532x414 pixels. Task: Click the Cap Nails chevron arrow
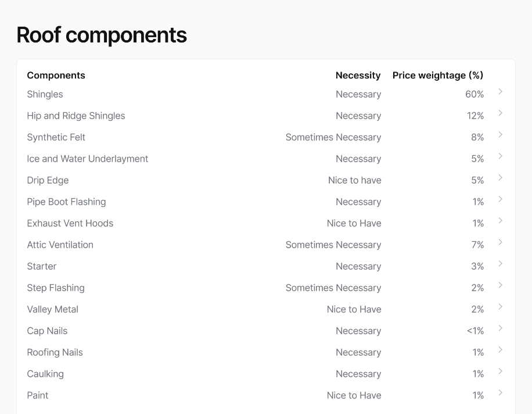click(500, 329)
